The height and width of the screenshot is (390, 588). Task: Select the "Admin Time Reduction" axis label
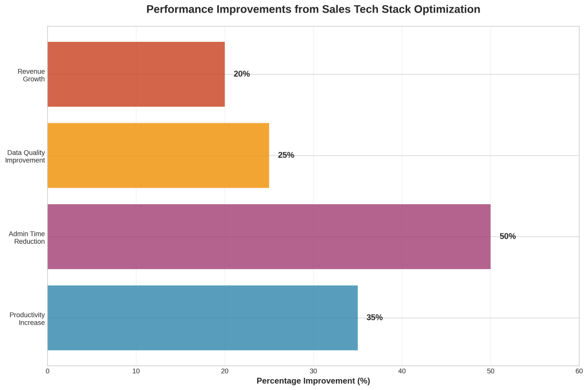coord(27,237)
